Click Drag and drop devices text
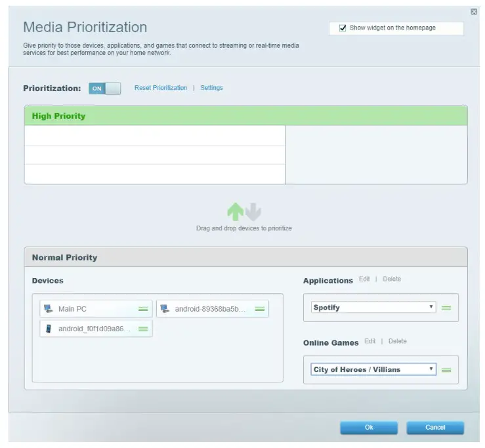Viewport: 485px width, 448px height. (244, 228)
